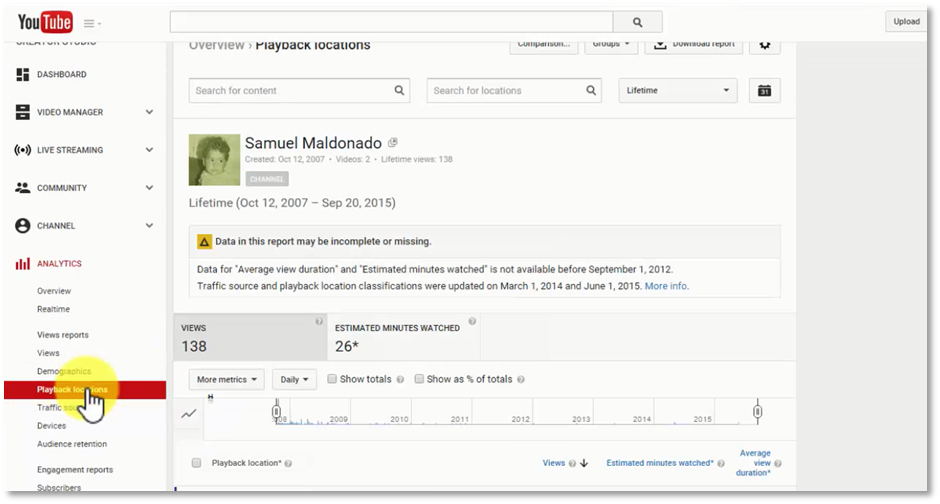Click the Download report button

pos(694,46)
